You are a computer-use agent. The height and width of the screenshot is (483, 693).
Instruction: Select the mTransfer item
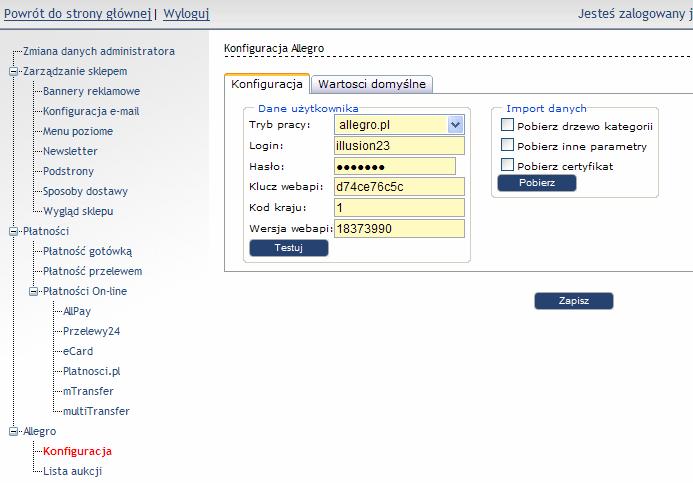click(88, 391)
